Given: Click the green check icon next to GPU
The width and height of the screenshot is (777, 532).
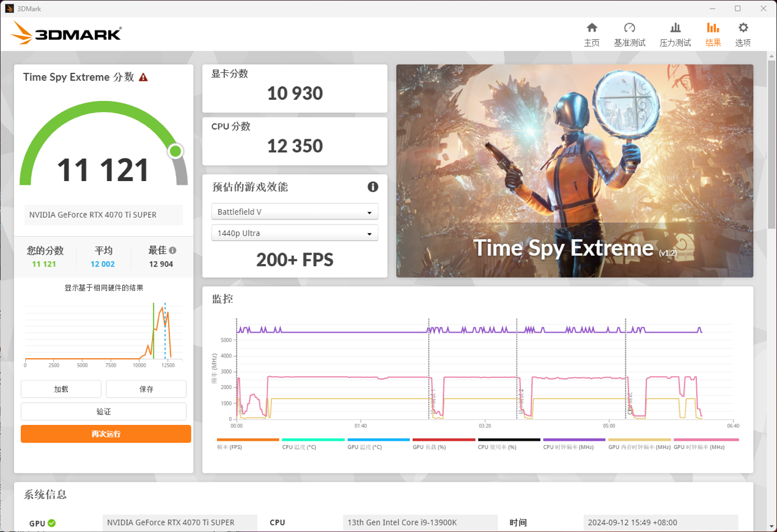Looking at the screenshot, I should [52, 523].
